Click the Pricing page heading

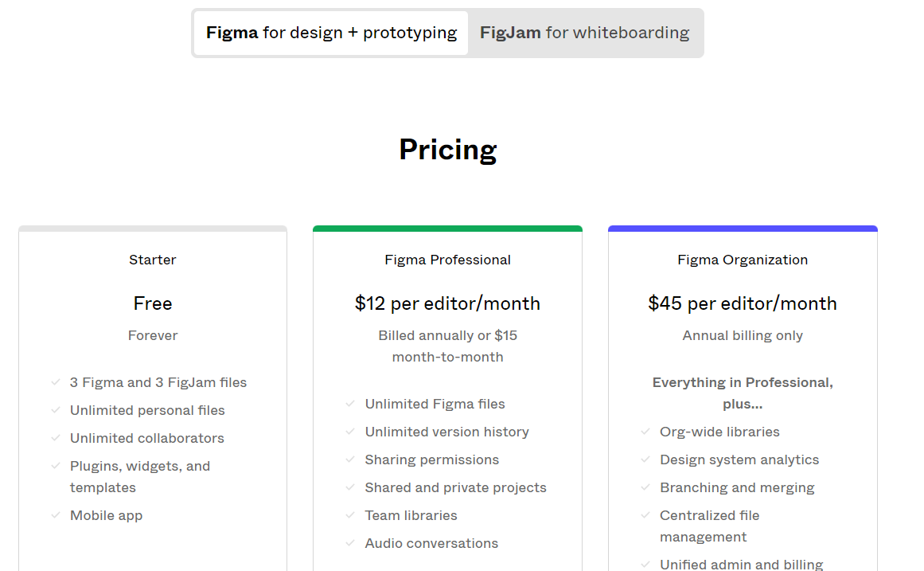[x=447, y=150]
